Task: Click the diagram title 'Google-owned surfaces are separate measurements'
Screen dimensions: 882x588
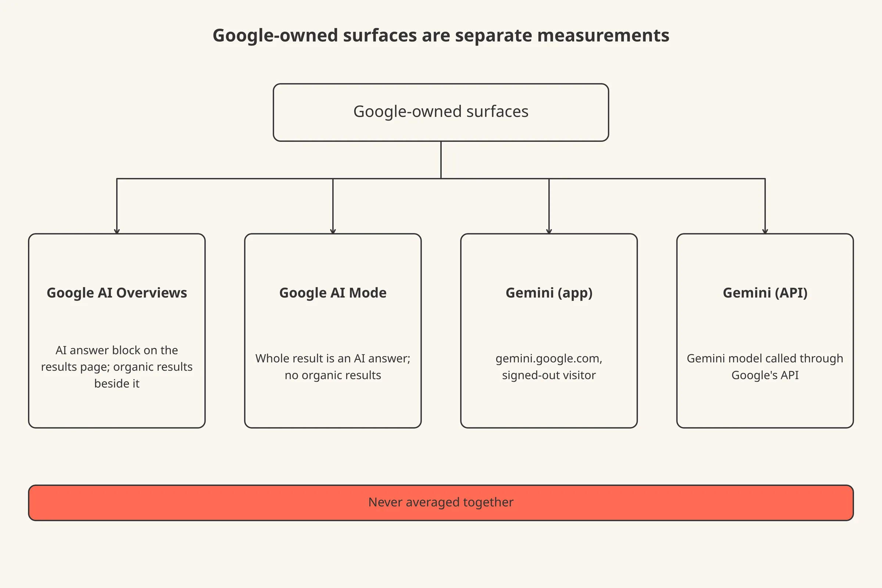Action: coord(441,36)
